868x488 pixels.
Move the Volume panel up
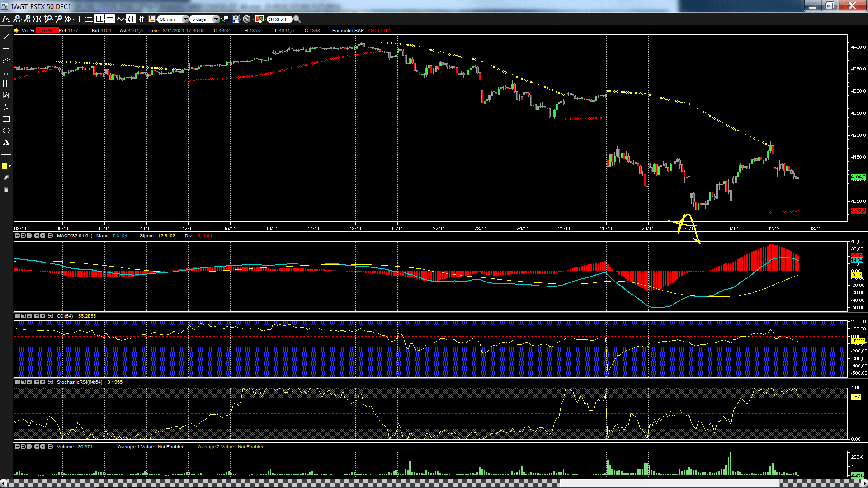(x=37, y=446)
